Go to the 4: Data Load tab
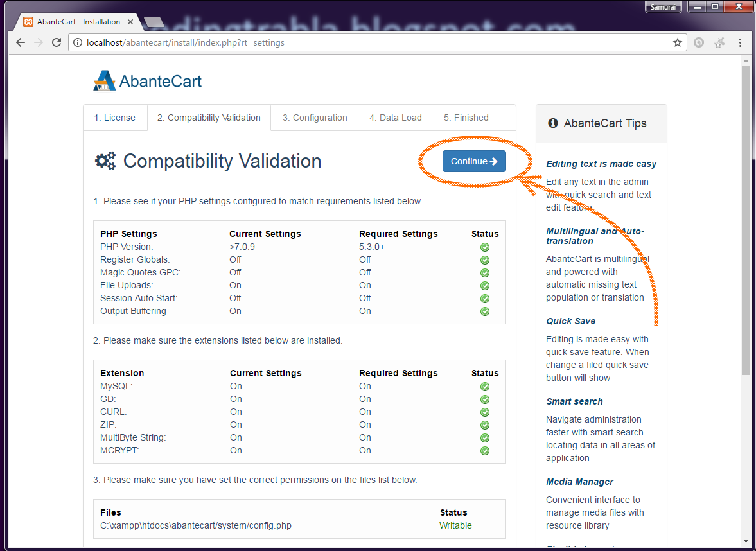This screenshot has width=756, height=551. [x=396, y=118]
